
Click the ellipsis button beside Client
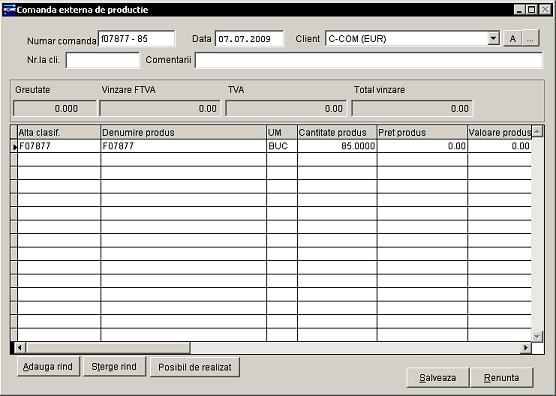[530, 38]
